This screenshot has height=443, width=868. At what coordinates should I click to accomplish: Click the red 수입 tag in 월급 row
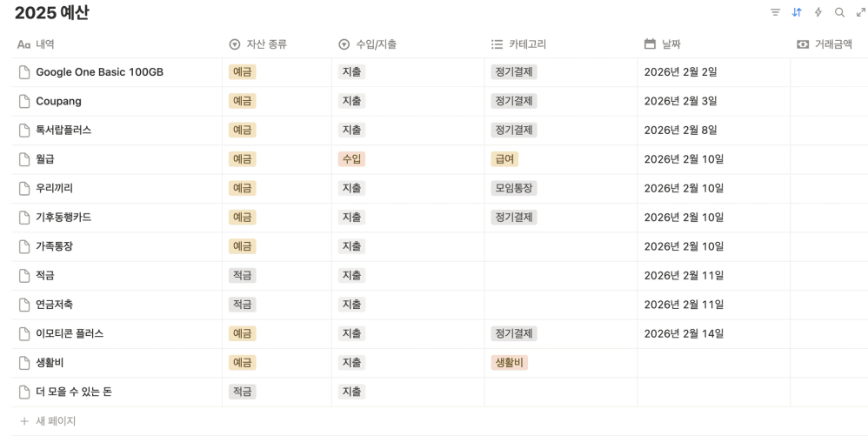pyautogui.click(x=351, y=159)
